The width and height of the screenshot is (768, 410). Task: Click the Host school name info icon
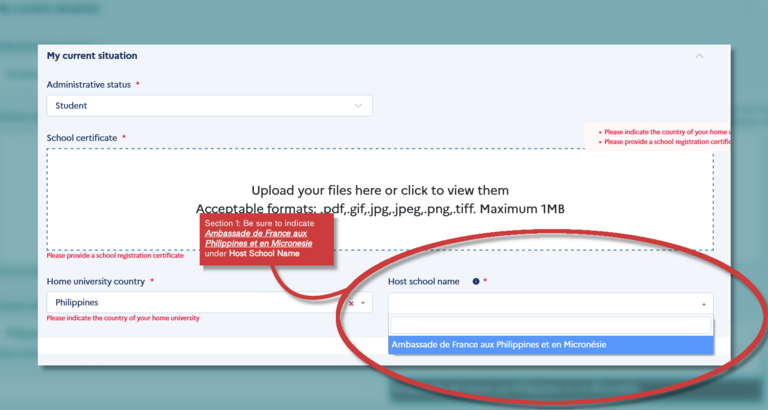click(x=476, y=281)
